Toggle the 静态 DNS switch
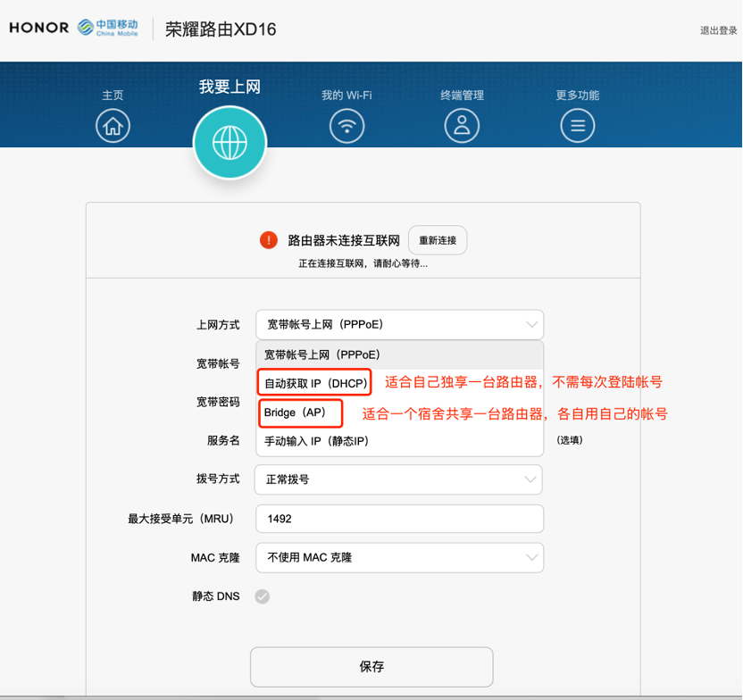The width and height of the screenshot is (743, 700). 262,596
